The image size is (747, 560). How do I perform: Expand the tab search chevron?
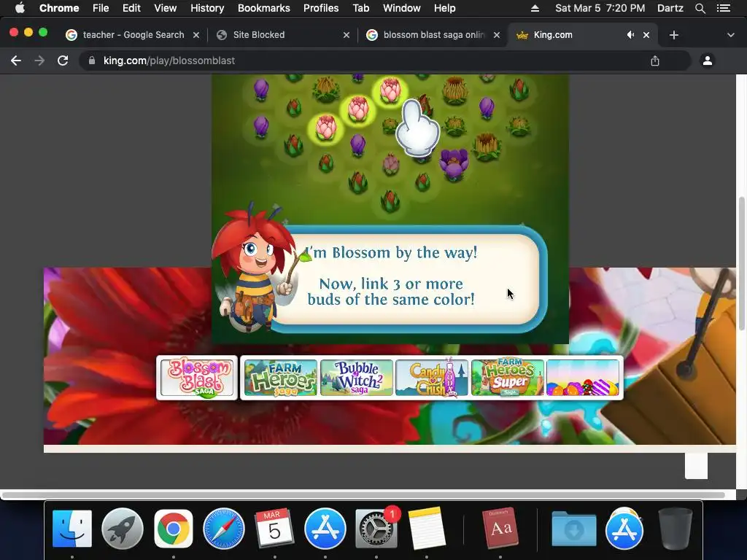[730, 35]
